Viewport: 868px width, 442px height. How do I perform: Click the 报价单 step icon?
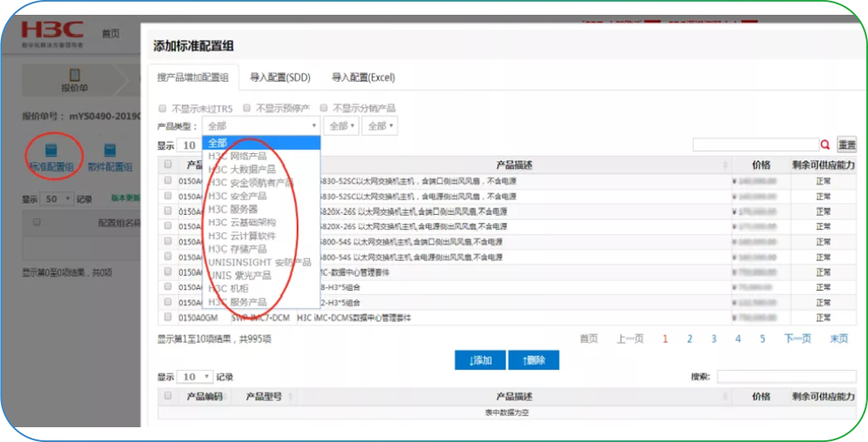(75, 75)
